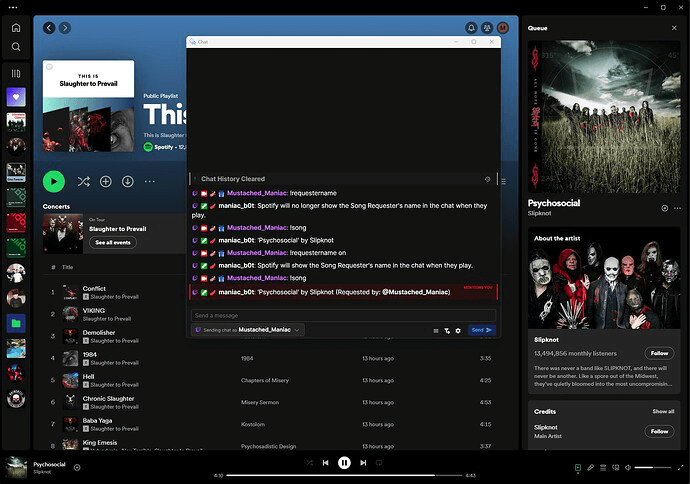
Task: Adjust the volume slider
Action: [x=653, y=468]
